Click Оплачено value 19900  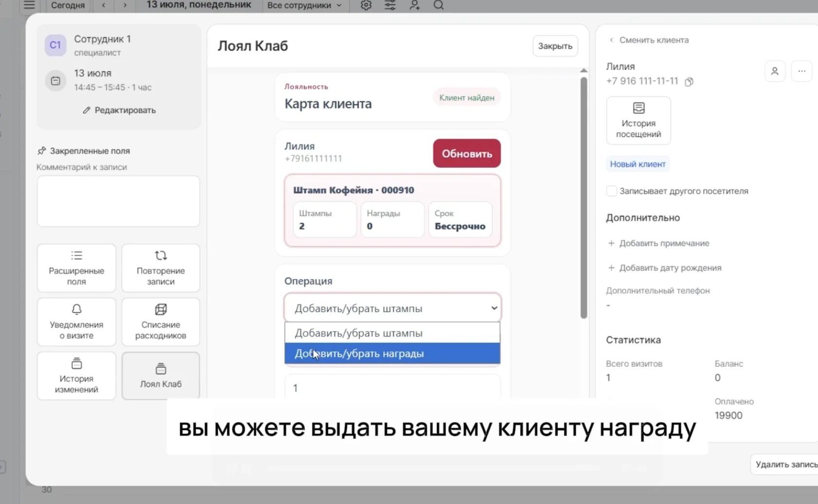[728, 415]
